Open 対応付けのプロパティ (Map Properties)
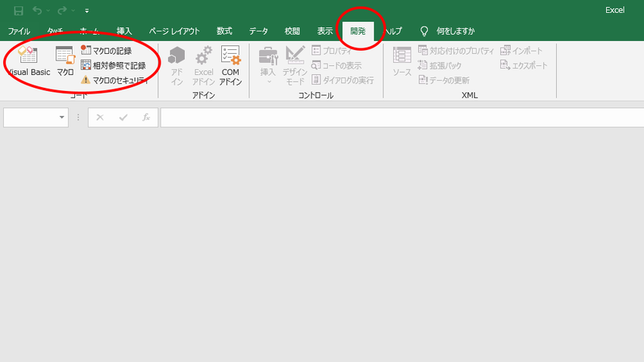644x362 pixels. [x=456, y=51]
